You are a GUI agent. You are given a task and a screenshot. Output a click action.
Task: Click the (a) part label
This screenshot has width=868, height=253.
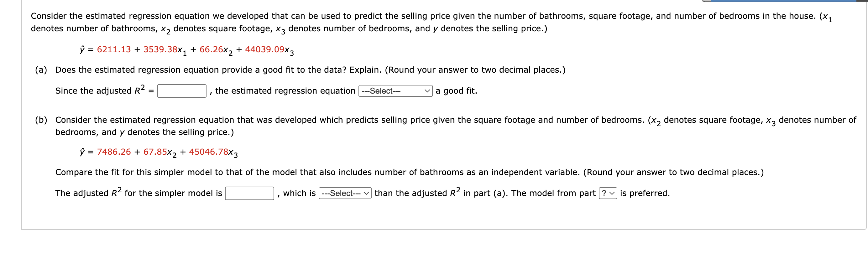(41, 70)
